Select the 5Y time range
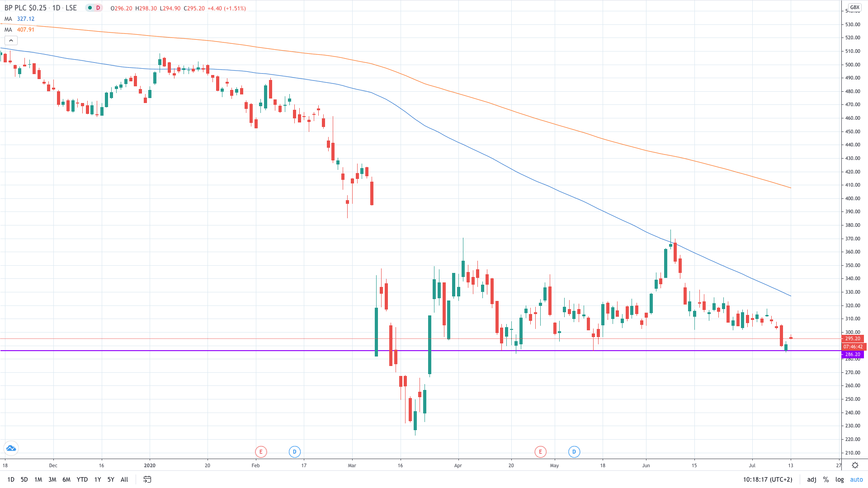Image resolution: width=868 pixels, height=488 pixels. click(x=111, y=479)
